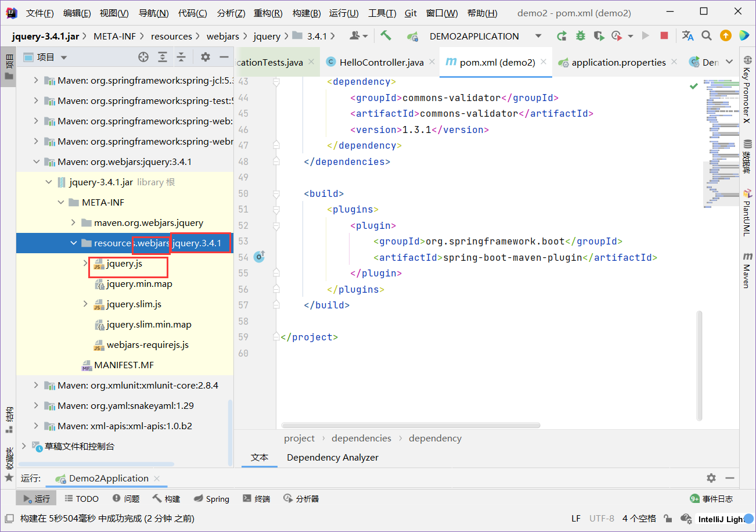Open the 重构(R) menu
Screen dimensions: 756x532
268,13
